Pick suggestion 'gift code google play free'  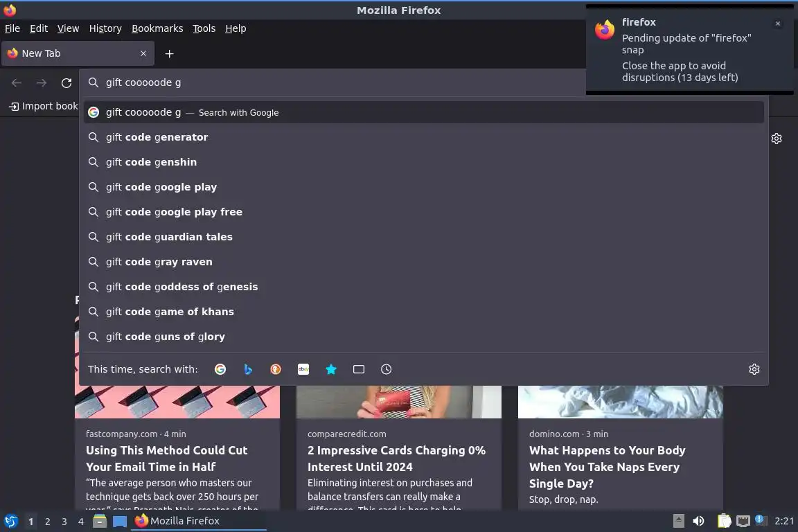coord(423,212)
